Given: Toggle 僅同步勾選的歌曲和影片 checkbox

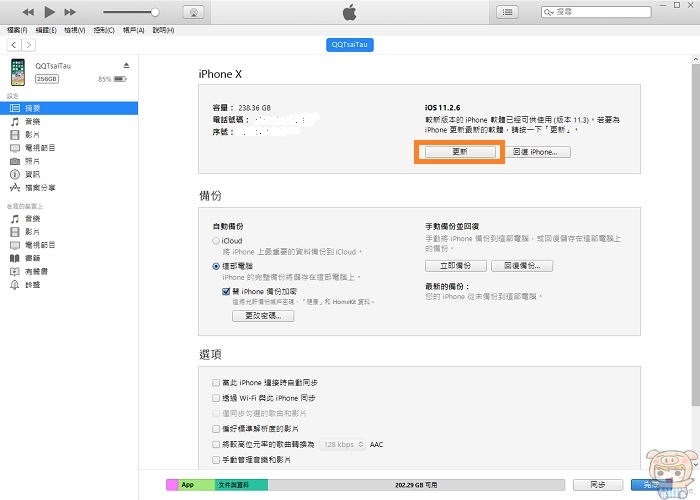Looking at the screenshot, I should [x=216, y=413].
